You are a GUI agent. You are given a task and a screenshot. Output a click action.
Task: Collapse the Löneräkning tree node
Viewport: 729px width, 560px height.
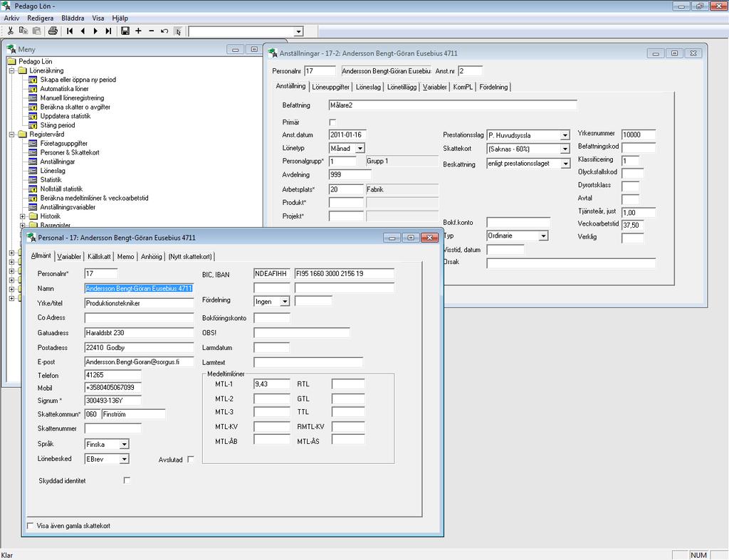(x=12, y=70)
